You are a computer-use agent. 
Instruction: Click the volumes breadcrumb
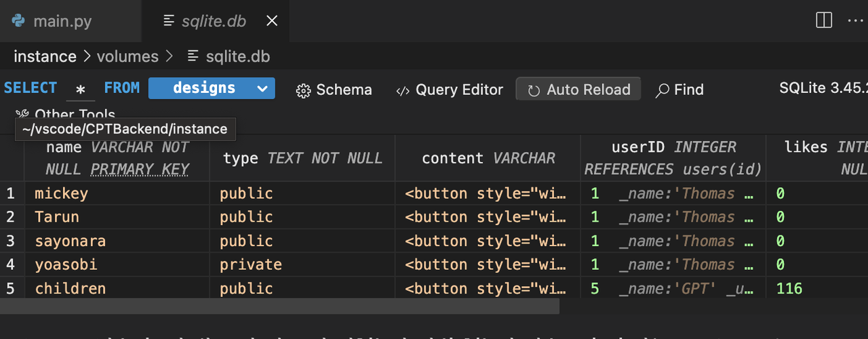click(x=127, y=56)
